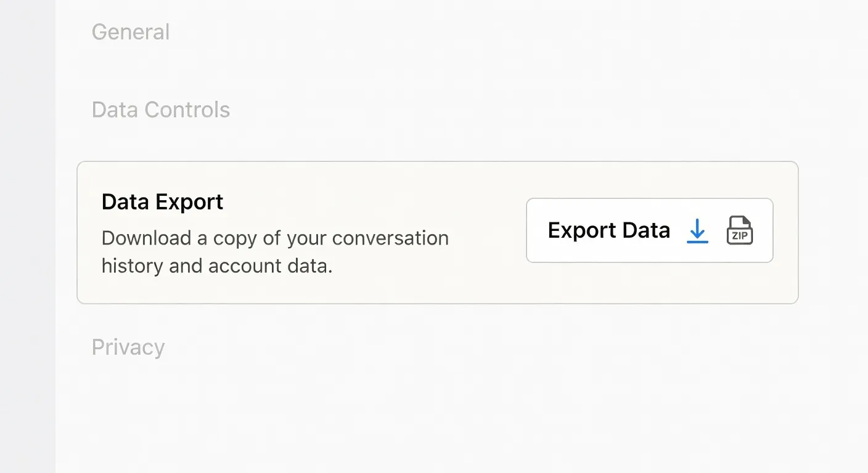
Task: Click the ZIP badge on the file icon
Action: 740,234
